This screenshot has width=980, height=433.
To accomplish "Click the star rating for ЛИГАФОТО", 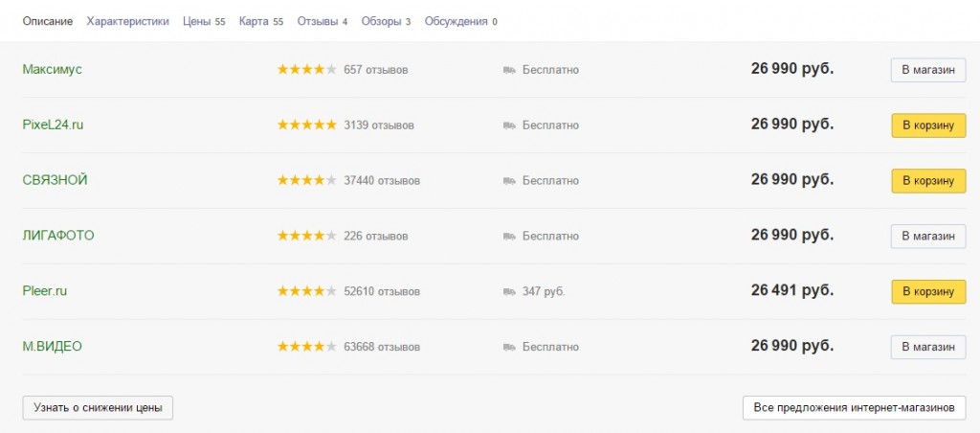I will (306, 236).
